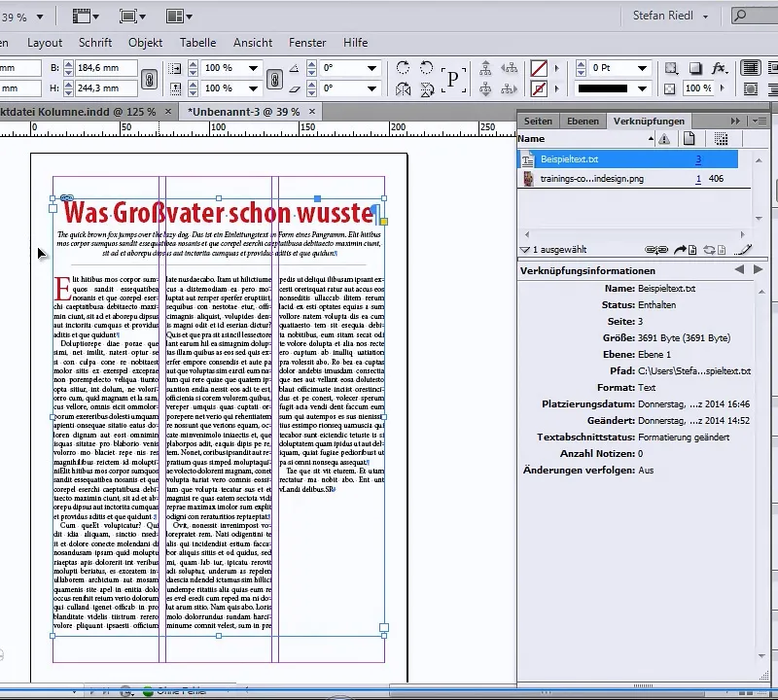Show the next link's information
This screenshot has width=778, height=700.
(x=758, y=269)
